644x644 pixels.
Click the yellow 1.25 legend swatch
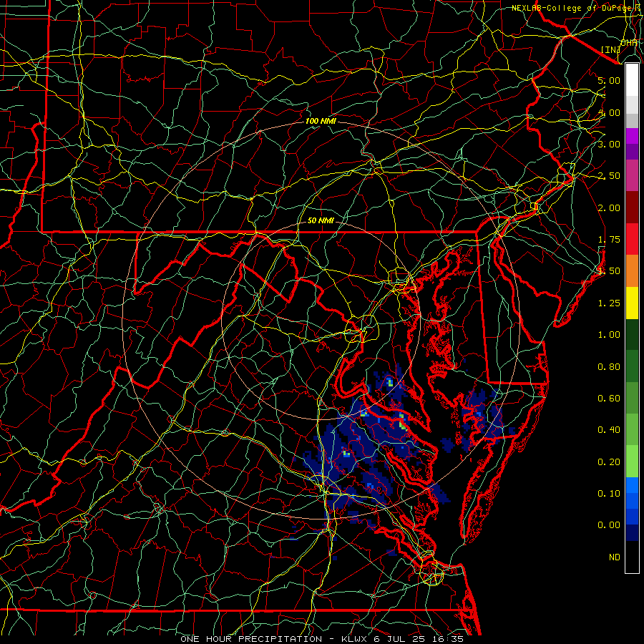pyautogui.click(x=632, y=303)
